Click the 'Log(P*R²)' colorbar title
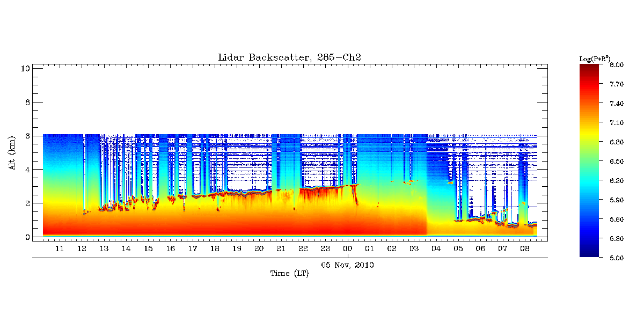 (595, 58)
